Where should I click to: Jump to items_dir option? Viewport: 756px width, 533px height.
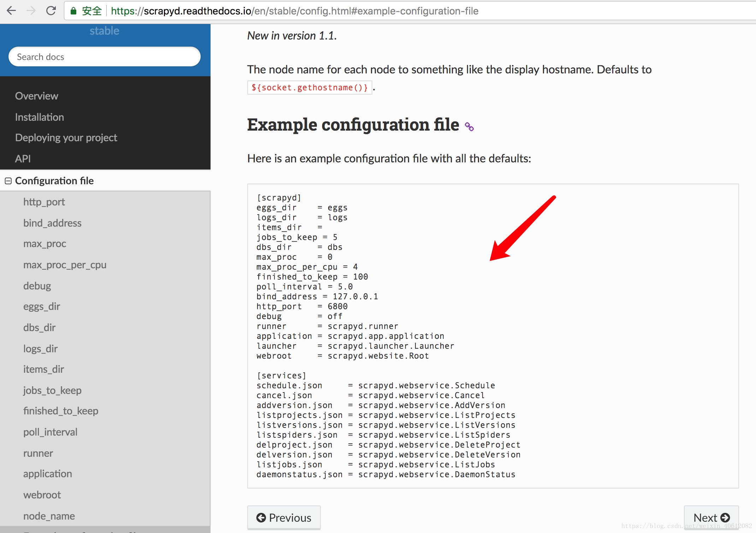pos(44,369)
